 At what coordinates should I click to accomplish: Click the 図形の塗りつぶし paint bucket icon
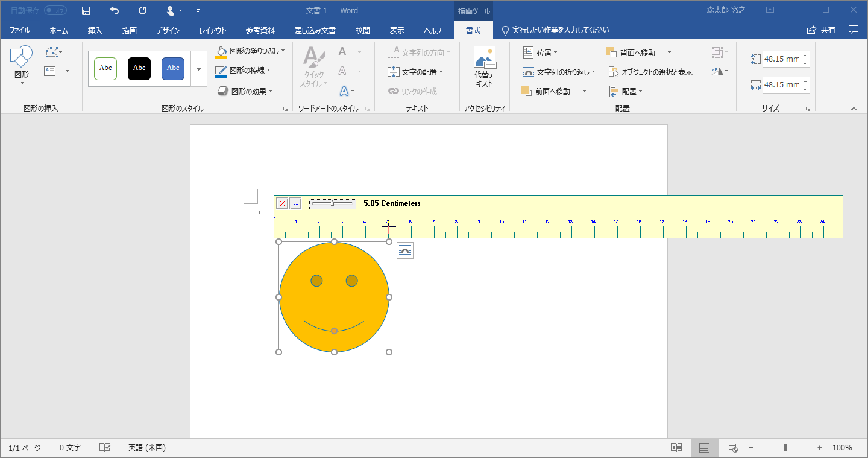pyautogui.click(x=220, y=51)
